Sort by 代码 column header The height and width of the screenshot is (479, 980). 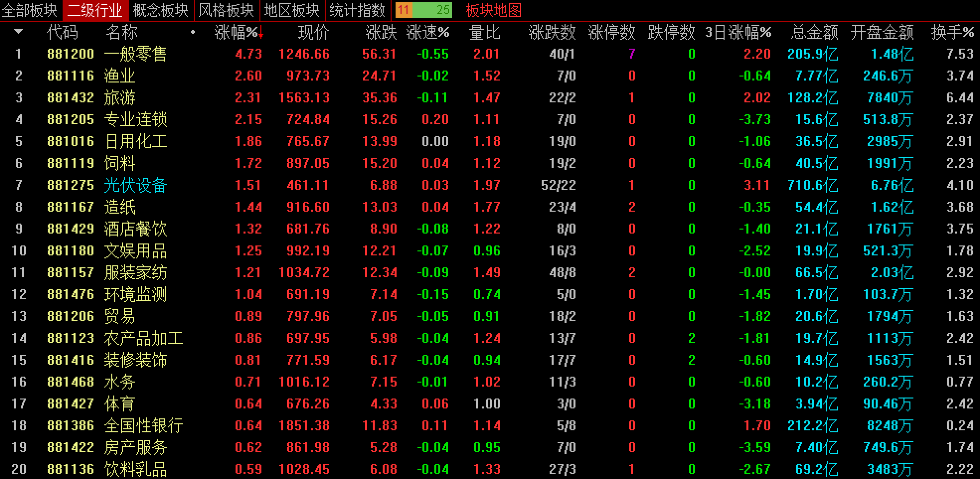coord(63,32)
